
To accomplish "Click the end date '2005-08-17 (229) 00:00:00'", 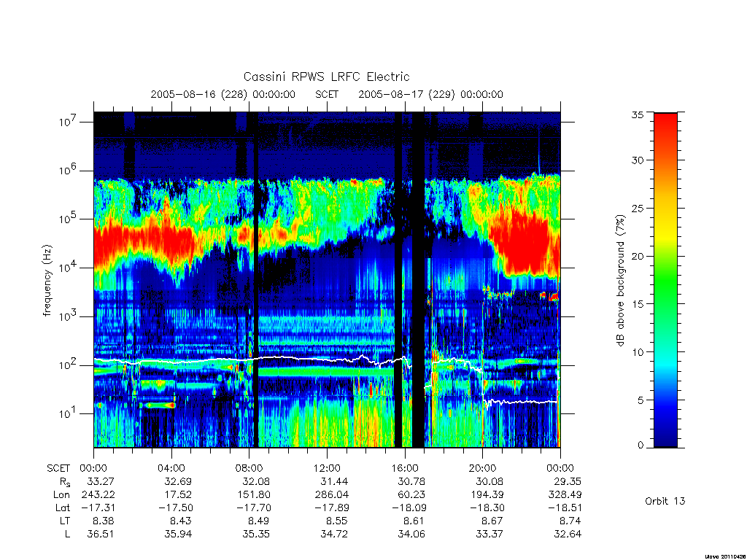I will (430, 94).
